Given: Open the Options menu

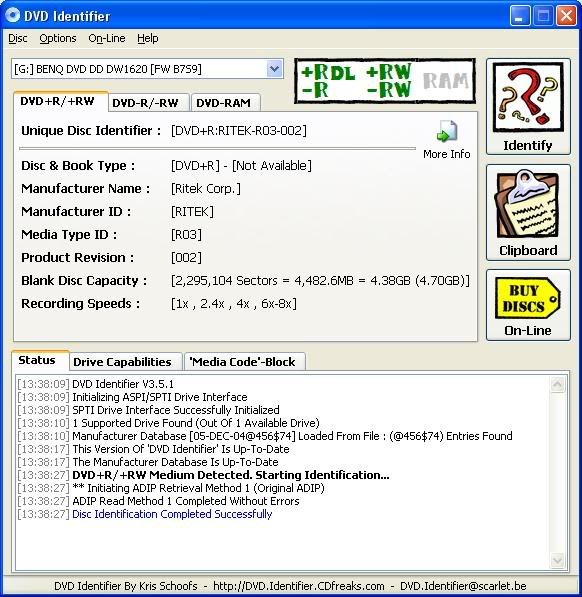Looking at the screenshot, I should pyautogui.click(x=58, y=38).
